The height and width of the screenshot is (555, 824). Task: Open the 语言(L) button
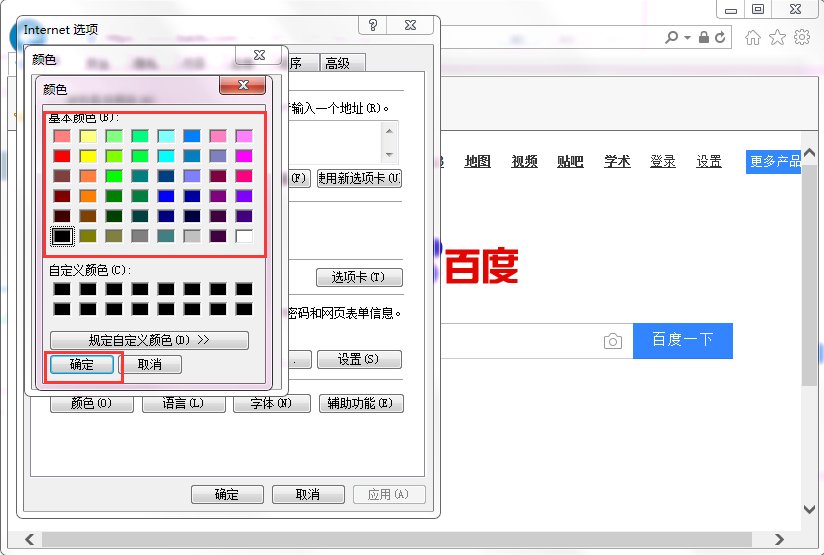(x=183, y=403)
